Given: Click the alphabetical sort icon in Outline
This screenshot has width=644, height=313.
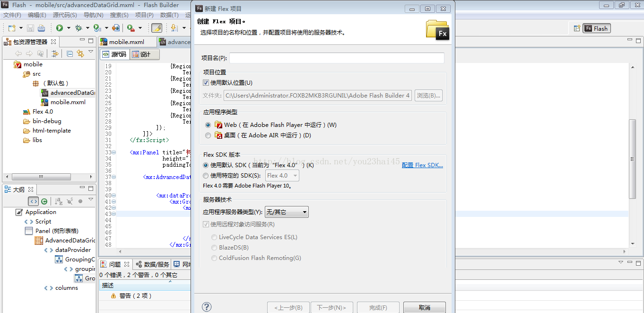Looking at the screenshot, I should click(x=59, y=201).
